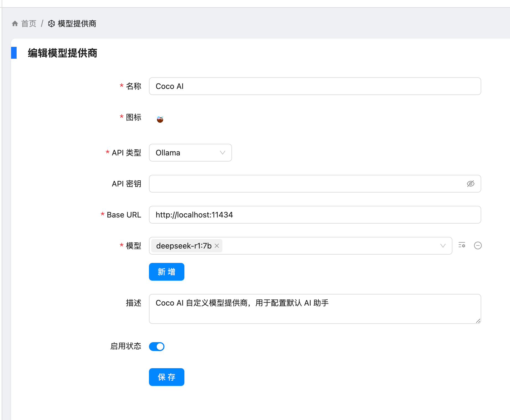Image resolution: width=510 pixels, height=420 pixels.
Task: Click the resize handle of the description textarea
Action: pyautogui.click(x=478, y=321)
